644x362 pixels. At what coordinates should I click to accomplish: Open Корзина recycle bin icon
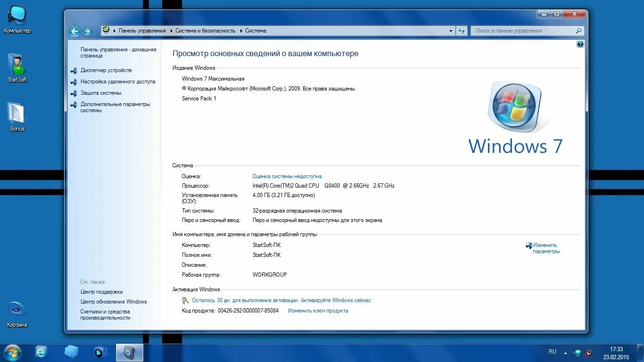coord(17,313)
